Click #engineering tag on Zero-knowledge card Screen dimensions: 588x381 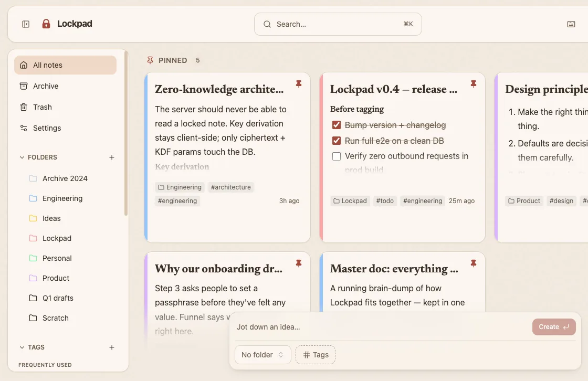click(177, 200)
